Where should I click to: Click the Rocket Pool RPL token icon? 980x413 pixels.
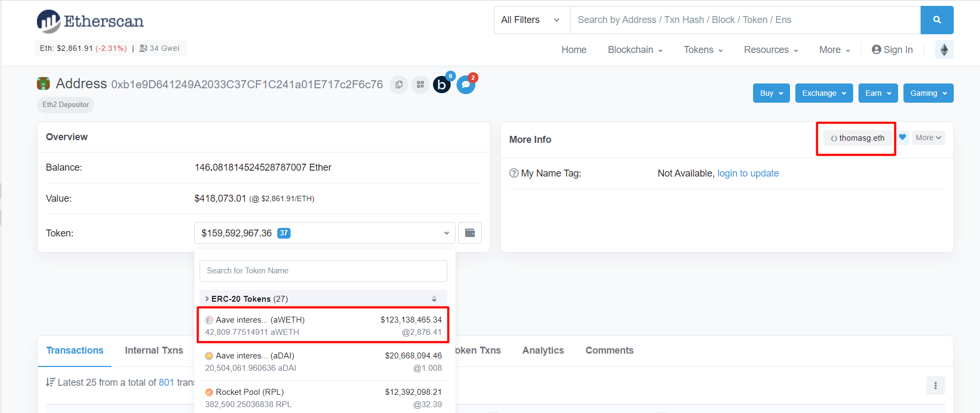[x=209, y=392]
